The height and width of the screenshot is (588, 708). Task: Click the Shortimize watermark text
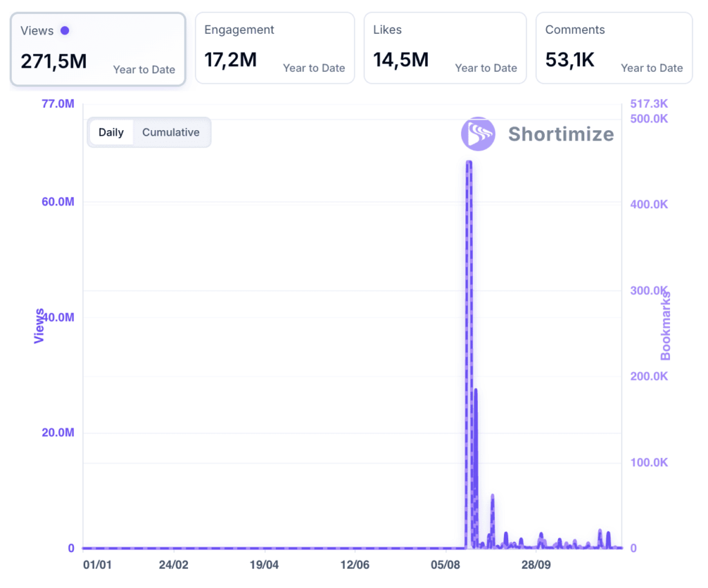point(561,134)
